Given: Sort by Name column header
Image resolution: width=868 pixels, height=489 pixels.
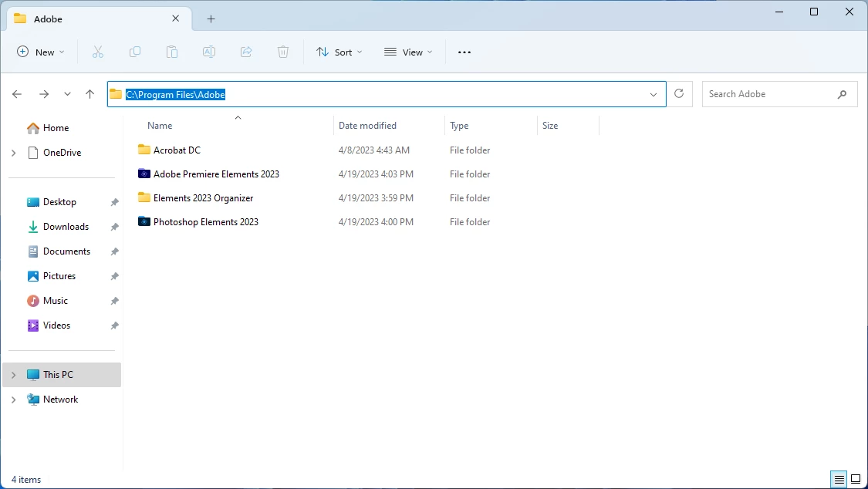Looking at the screenshot, I should 160,126.
